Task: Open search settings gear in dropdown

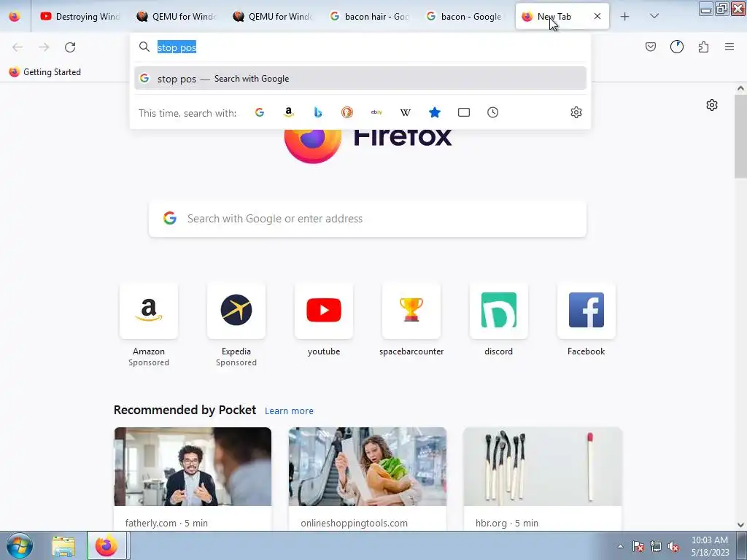Action: (x=576, y=112)
